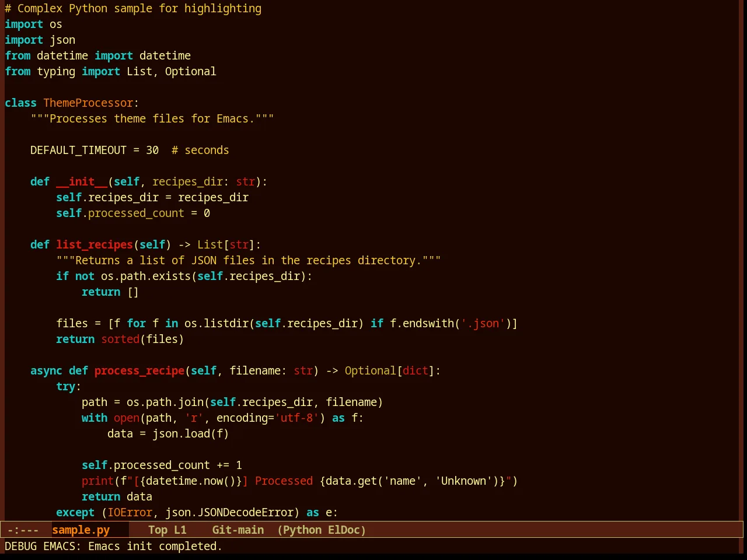Click 'os.listdir' in the list comprehension
Viewport: 747px width, 560px height.
pos(217,323)
